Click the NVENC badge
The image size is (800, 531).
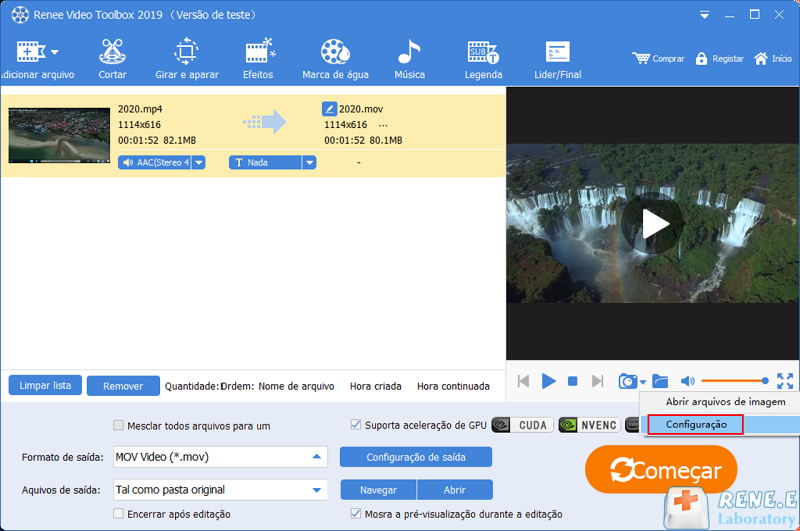tap(589, 425)
